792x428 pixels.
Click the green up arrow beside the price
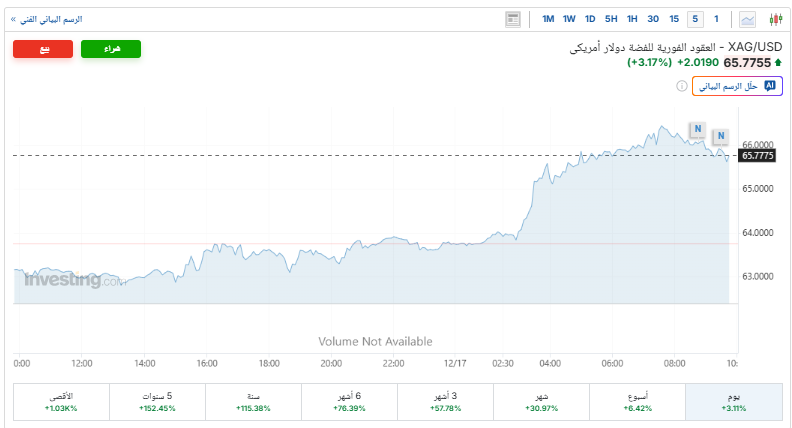tap(779, 62)
